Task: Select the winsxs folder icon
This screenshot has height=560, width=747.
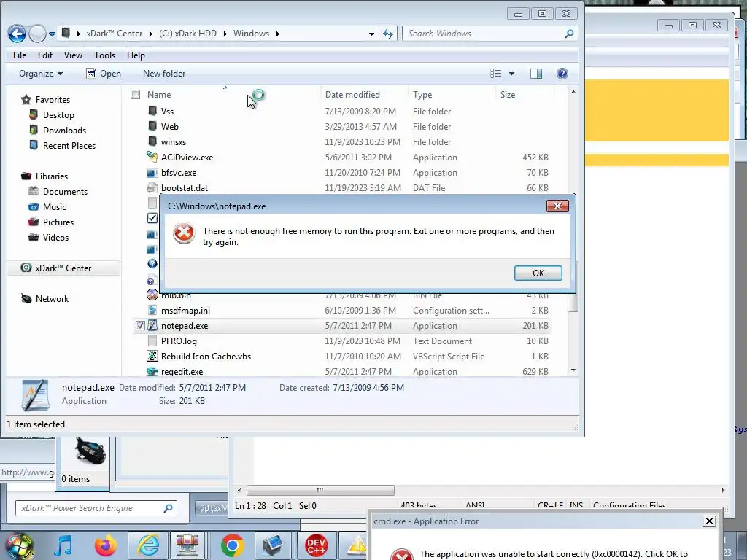Action: [152, 141]
